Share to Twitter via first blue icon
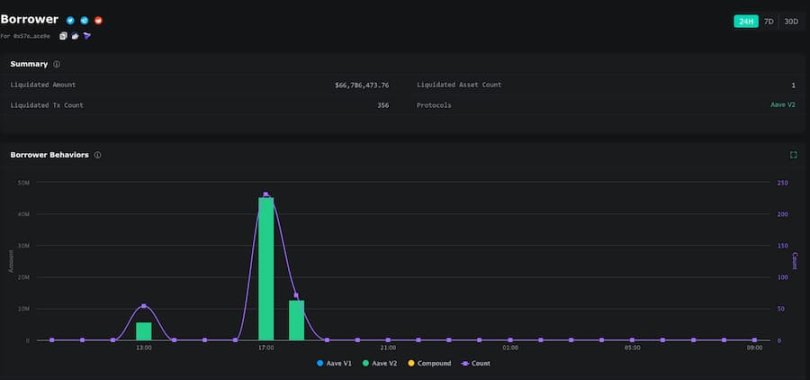This screenshot has width=810, height=380. [x=70, y=21]
